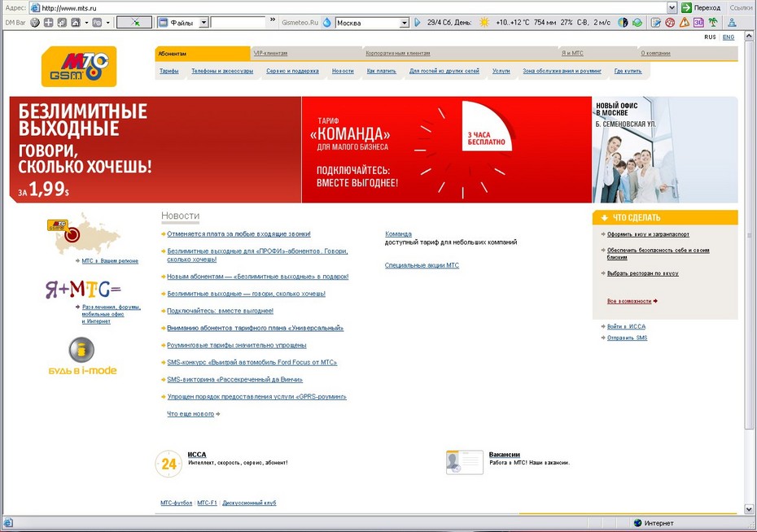This screenshot has width=757, height=532.
Task: Open the Дискуссионный клуб footer link
Action: [x=249, y=503]
